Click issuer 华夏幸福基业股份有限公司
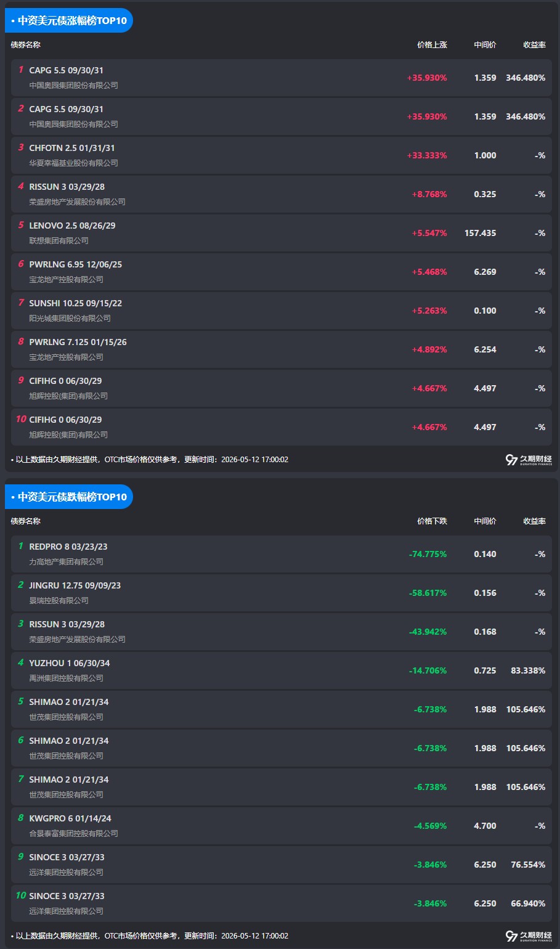This screenshot has width=560, height=949. pos(73,163)
